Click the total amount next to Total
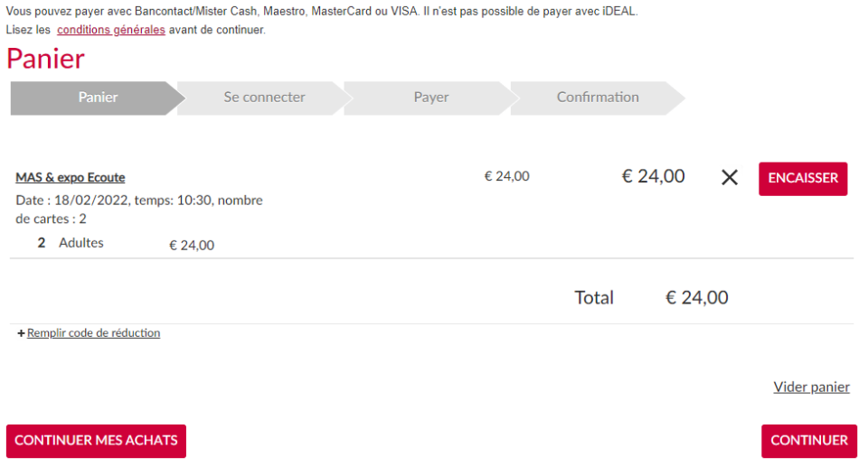Viewport: 868px width, 467px height. (x=696, y=298)
